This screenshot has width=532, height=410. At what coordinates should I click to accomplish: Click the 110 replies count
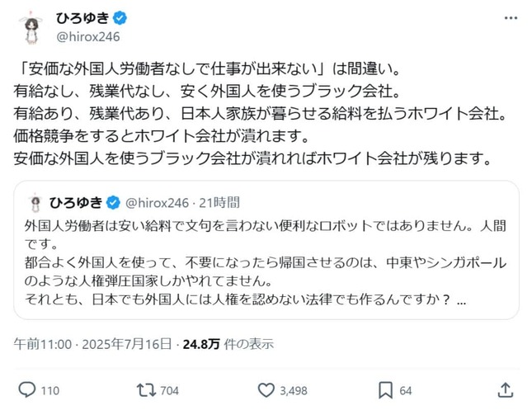point(50,389)
